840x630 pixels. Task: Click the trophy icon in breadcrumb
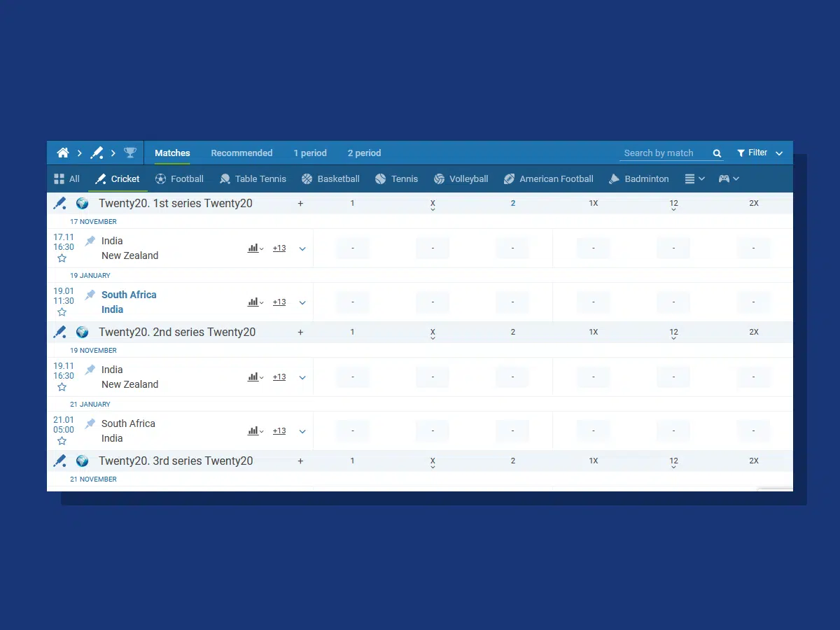[130, 153]
